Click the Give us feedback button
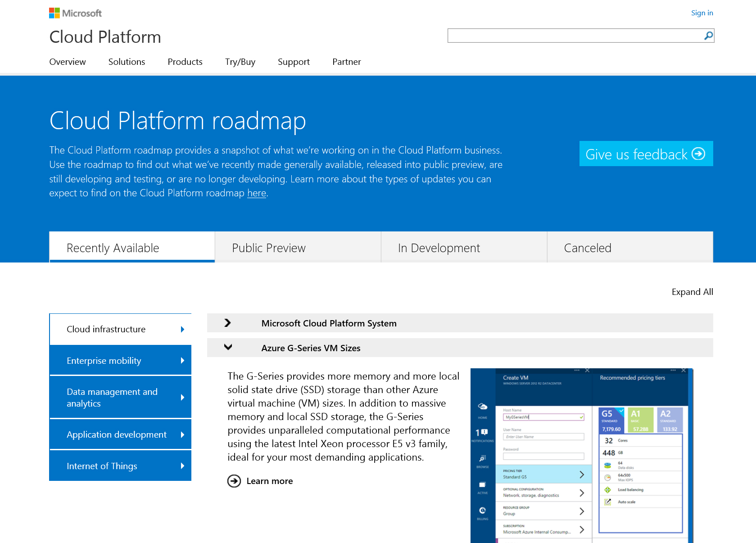756x543 pixels. point(646,154)
